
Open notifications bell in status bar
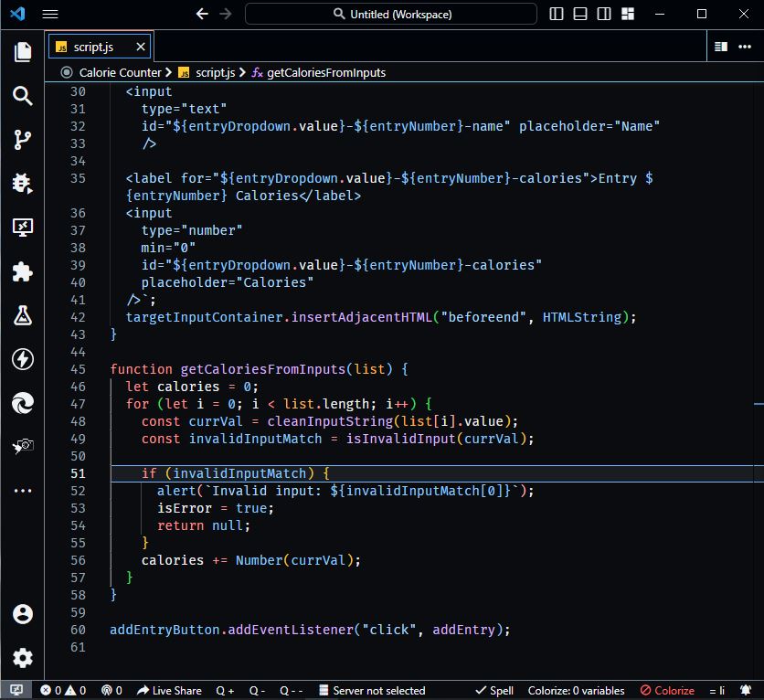click(746, 690)
